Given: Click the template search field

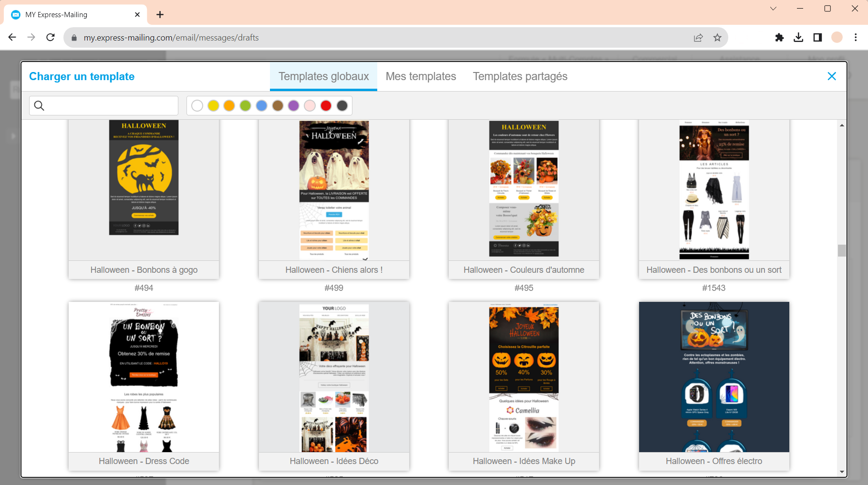Looking at the screenshot, I should [110, 106].
